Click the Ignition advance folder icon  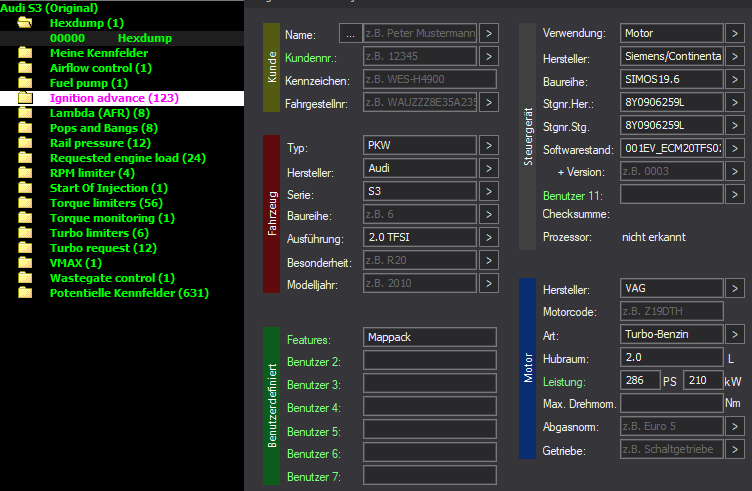pos(25,98)
